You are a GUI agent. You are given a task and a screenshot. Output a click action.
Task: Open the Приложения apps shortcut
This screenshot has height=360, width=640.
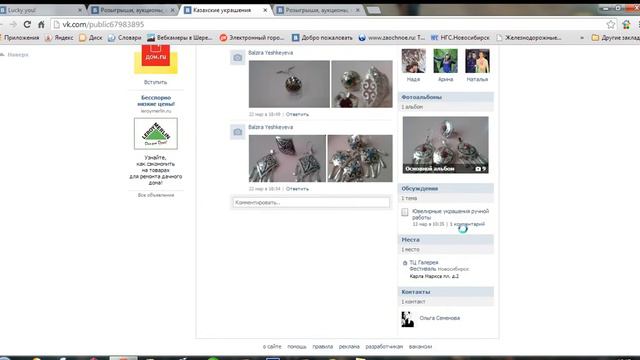[20, 38]
